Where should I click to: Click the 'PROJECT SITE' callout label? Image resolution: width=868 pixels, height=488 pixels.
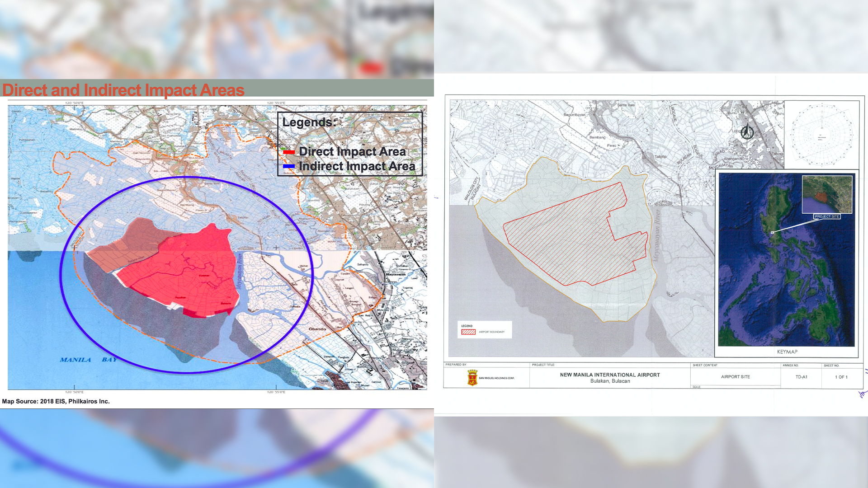(827, 216)
